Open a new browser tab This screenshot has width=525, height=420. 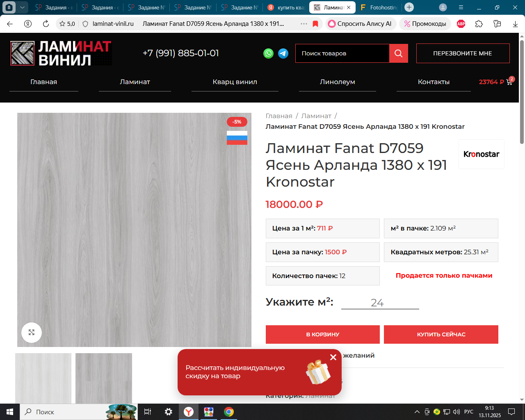point(409,7)
